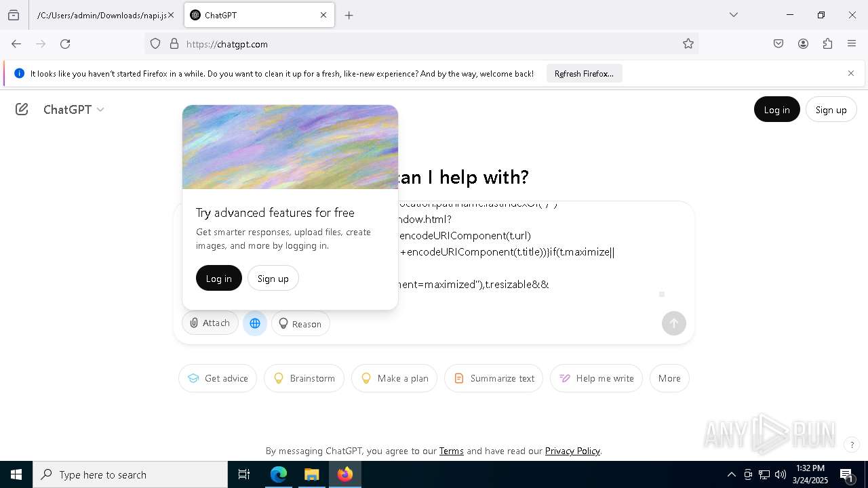868x488 pixels.
Task: Click the send message arrow button
Action: click(673, 323)
